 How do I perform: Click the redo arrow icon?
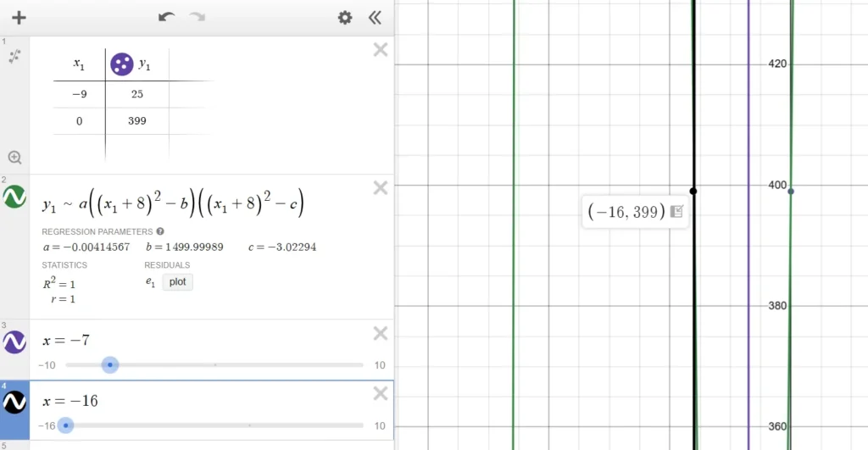pyautogui.click(x=198, y=18)
